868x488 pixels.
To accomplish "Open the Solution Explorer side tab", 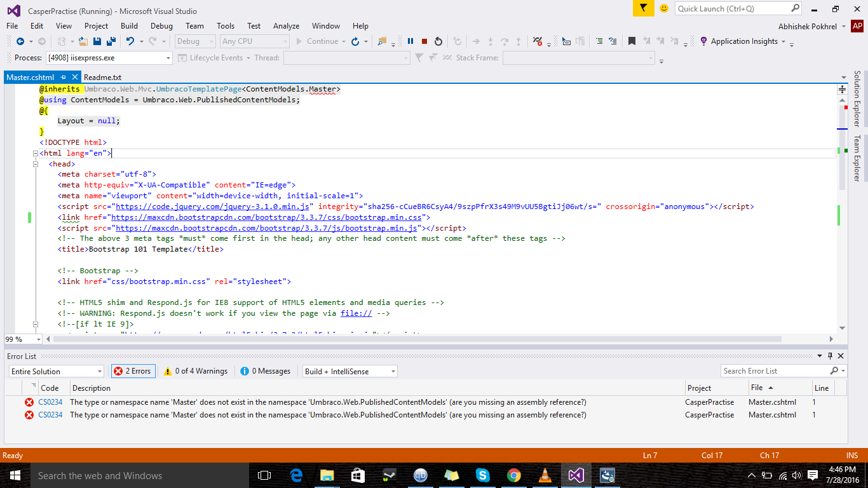I will [x=857, y=98].
